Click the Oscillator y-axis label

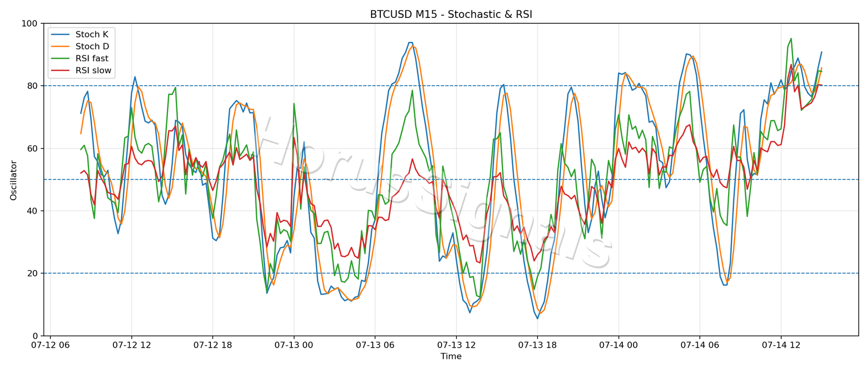tap(14, 180)
